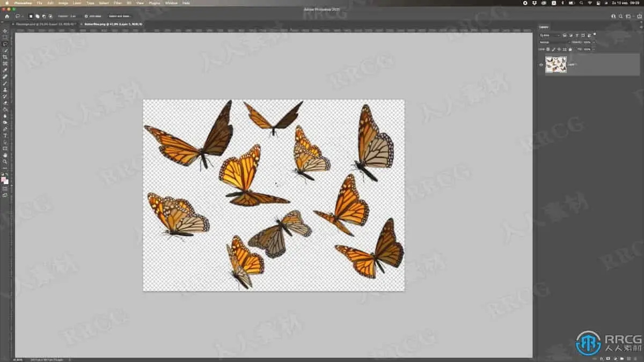Image resolution: width=644 pixels, height=362 pixels.
Task: Click the Layers panel tab
Action: [x=544, y=27]
